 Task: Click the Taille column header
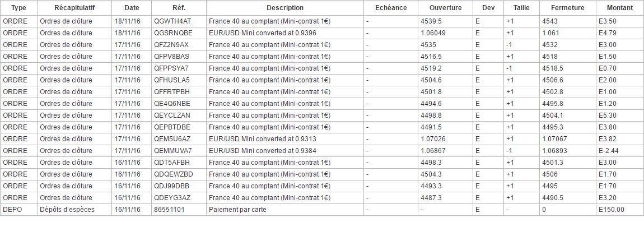(x=521, y=8)
